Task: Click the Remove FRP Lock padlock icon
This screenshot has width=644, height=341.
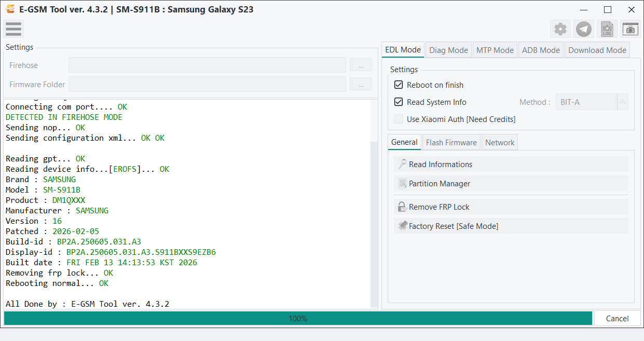Action: pyautogui.click(x=402, y=207)
